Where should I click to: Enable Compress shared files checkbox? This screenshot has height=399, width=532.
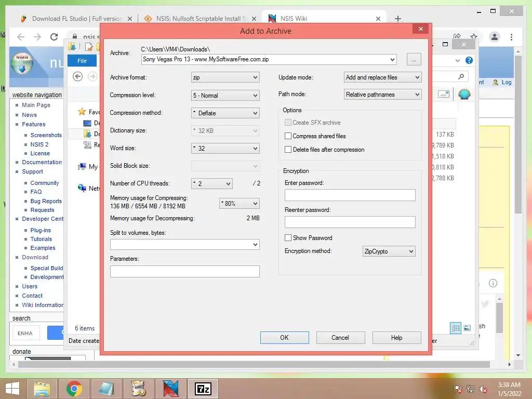(288, 136)
